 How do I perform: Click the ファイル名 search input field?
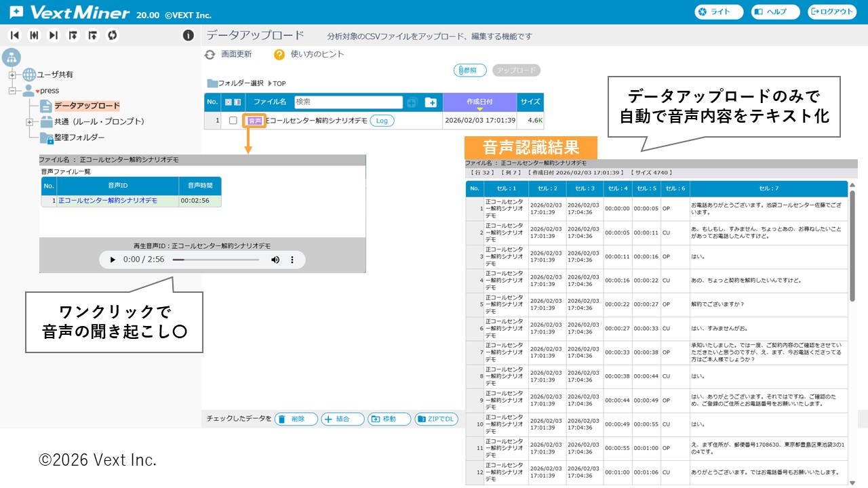click(x=348, y=102)
